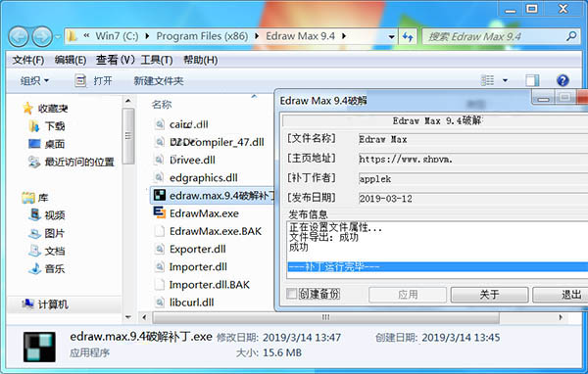This screenshot has height=374, width=588.
Task: Select the Drivee.dll file
Action: (x=192, y=160)
